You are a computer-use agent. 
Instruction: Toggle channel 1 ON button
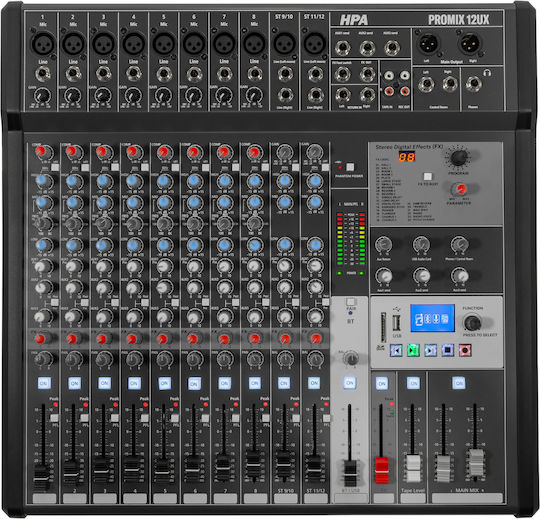44,383
